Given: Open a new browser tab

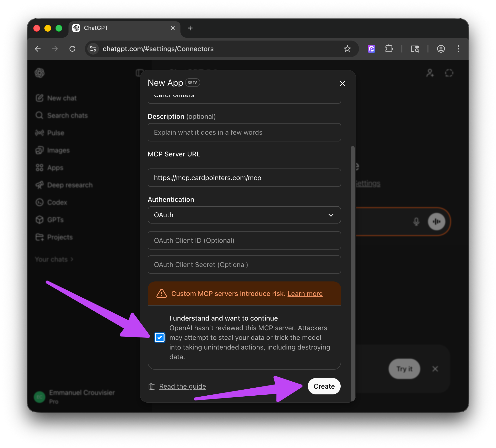Looking at the screenshot, I should (190, 28).
